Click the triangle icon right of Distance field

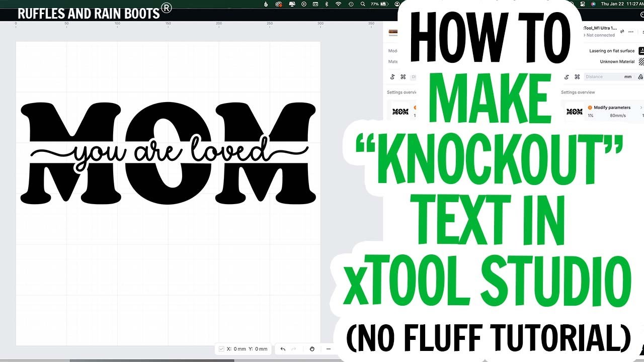(x=640, y=77)
